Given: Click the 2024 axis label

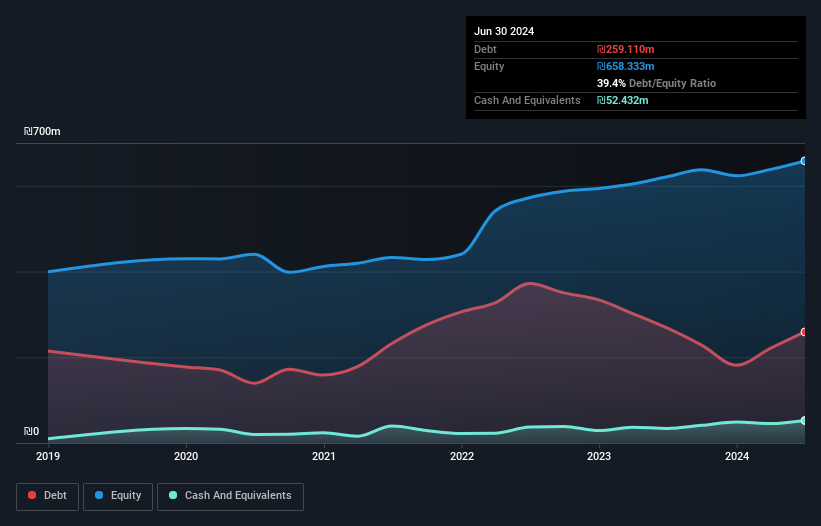Looking at the screenshot, I should [x=737, y=456].
